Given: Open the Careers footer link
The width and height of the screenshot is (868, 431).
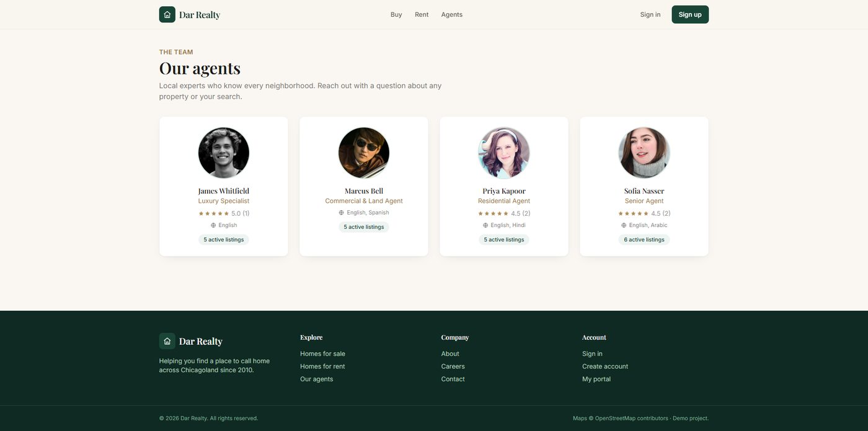Looking at the screenshot, I should tap(453, 367).
